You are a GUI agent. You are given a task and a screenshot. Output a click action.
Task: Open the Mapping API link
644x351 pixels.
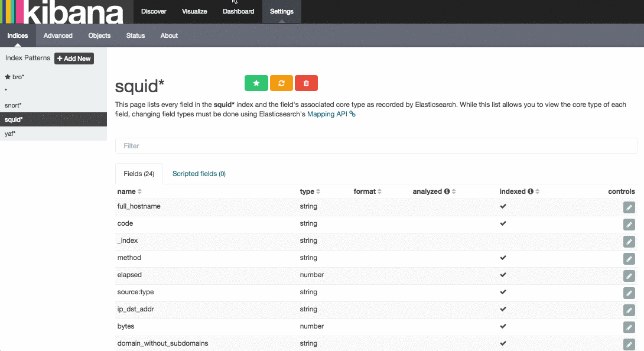click(x=331, y=114)
